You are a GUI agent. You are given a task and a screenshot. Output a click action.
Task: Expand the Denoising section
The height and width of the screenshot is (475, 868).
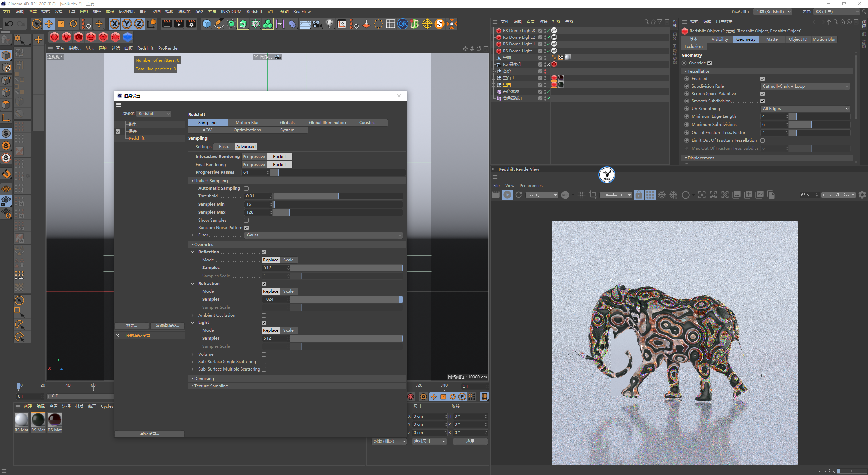pos(204,379)
